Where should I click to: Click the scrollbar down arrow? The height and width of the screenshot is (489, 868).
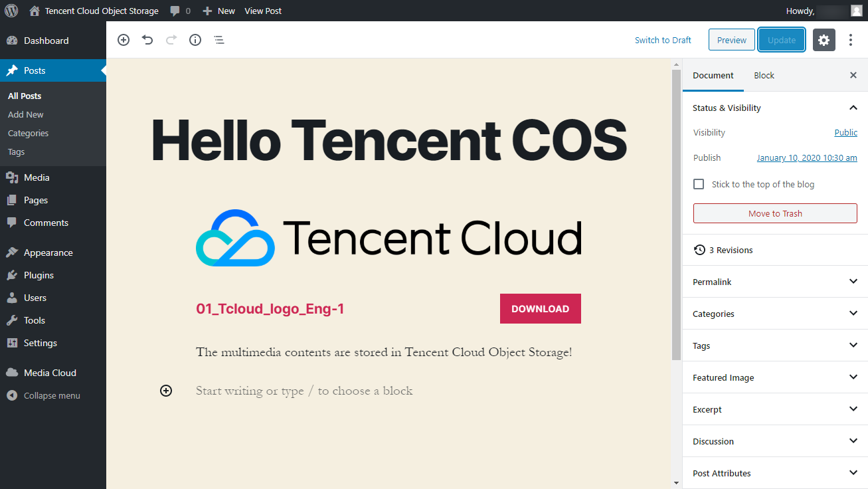tap(677, 483)
